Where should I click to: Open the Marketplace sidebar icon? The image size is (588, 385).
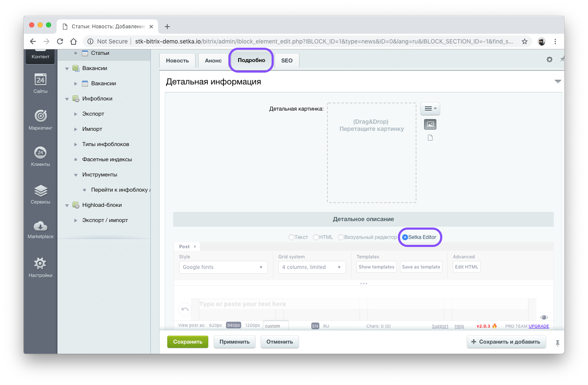click(x=41, y=226)
